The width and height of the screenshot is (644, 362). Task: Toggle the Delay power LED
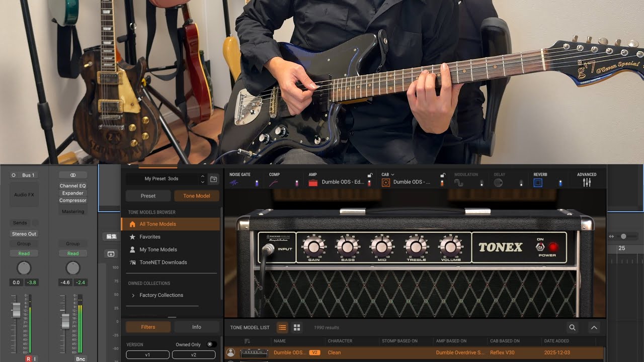point(521,183)
